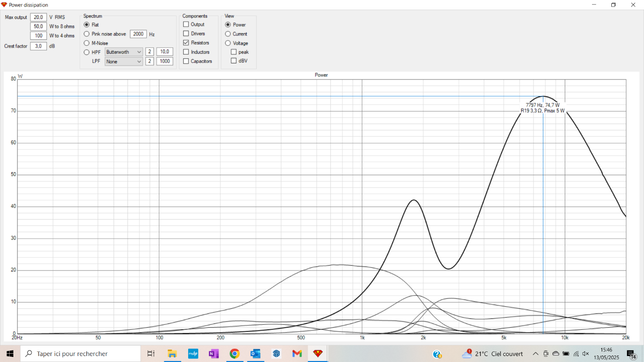Select the Pink noise above radio button
This screenshot has width=644, height=362.
pos(86,34)
